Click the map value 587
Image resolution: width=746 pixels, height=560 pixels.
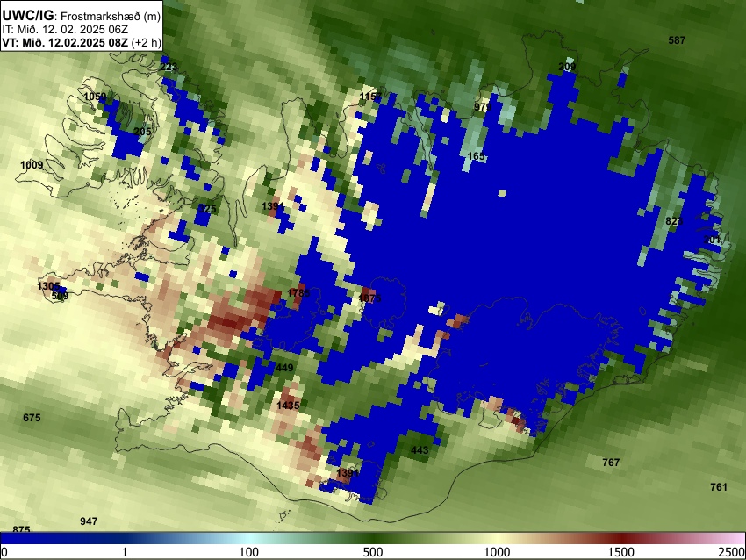click(677, 40)
